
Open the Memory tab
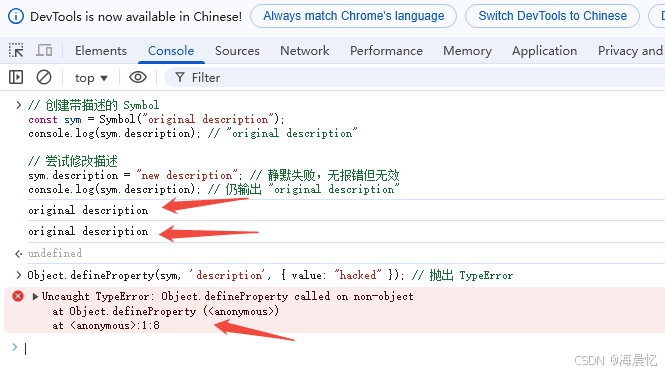pyautogui.click(x=467, y=51)
